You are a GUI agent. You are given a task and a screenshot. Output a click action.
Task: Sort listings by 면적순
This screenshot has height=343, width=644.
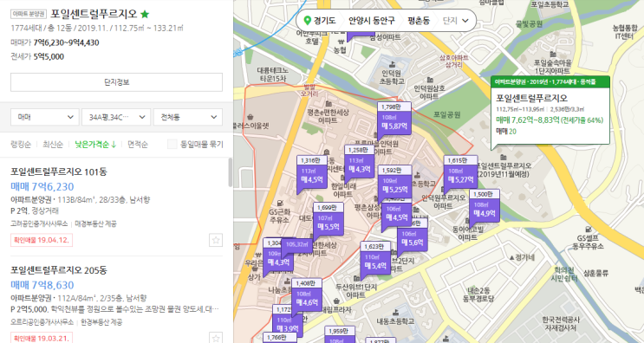[138, 145]
